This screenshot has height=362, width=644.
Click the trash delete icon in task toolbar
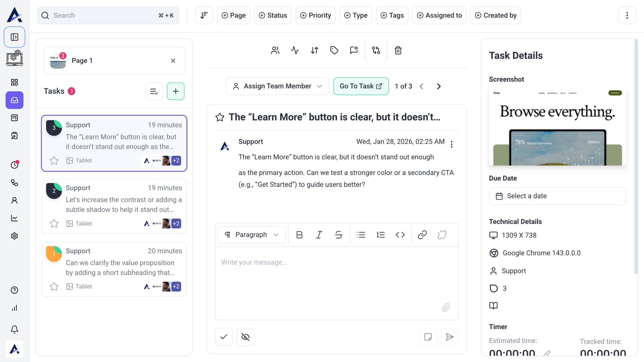pos(398,50)
